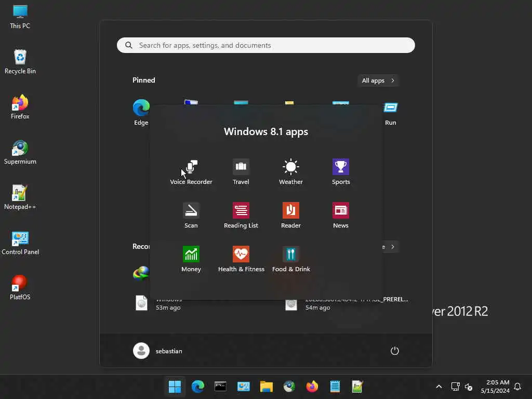Image resolution: width=532 pixels, height=399 pixels.
Task: Open the Food & Drink app
Action: tap(291, 259)
